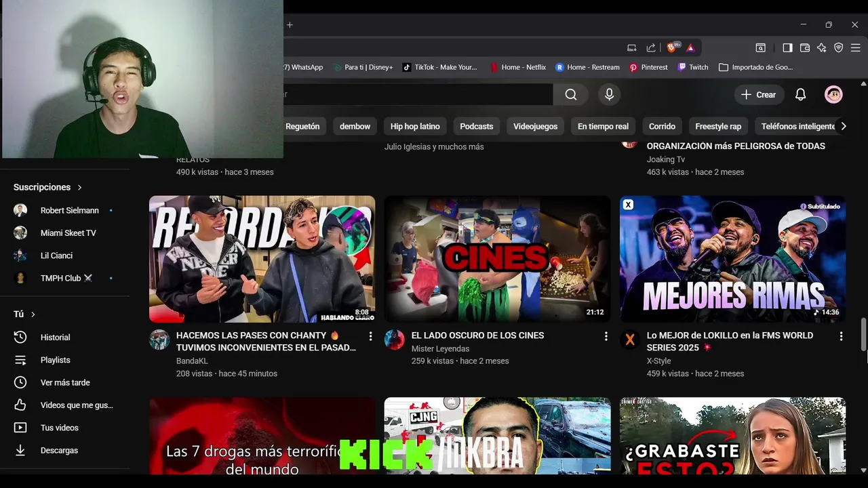Screen dimensions: 868x488
Task: Open the Pinterest bookmark
Action: (x=648, y=67)
